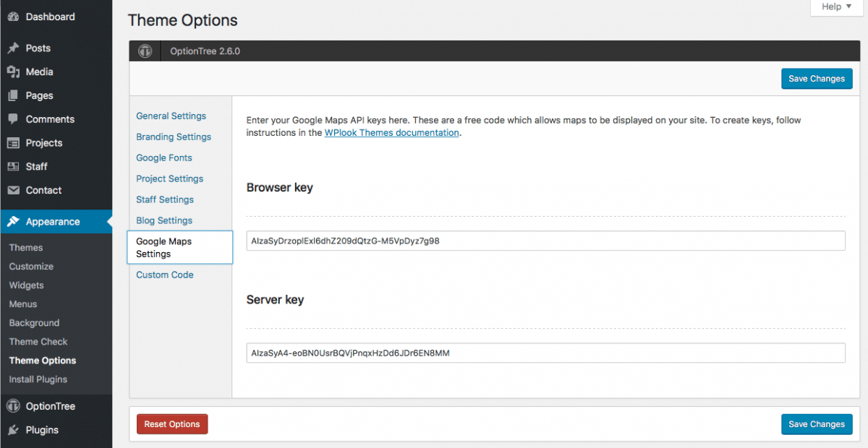Open Media via its camera icon

(x=15, y=72)
